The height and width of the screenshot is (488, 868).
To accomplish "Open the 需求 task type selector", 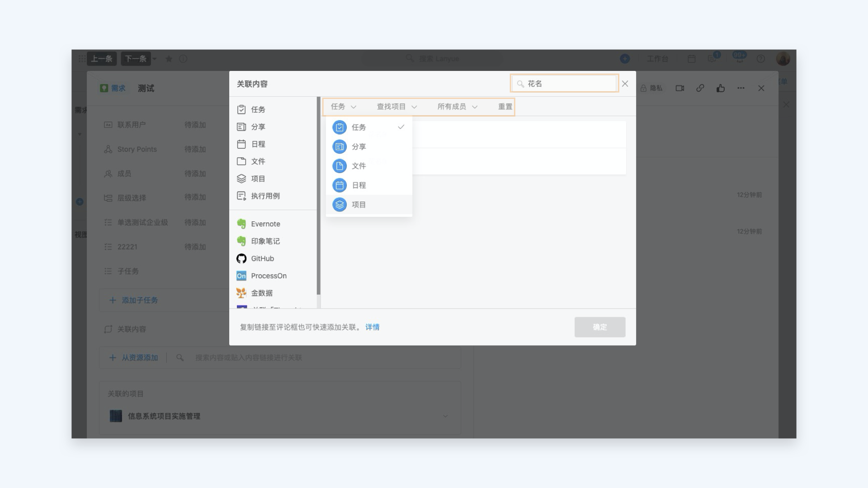I will tap(113, 88).
